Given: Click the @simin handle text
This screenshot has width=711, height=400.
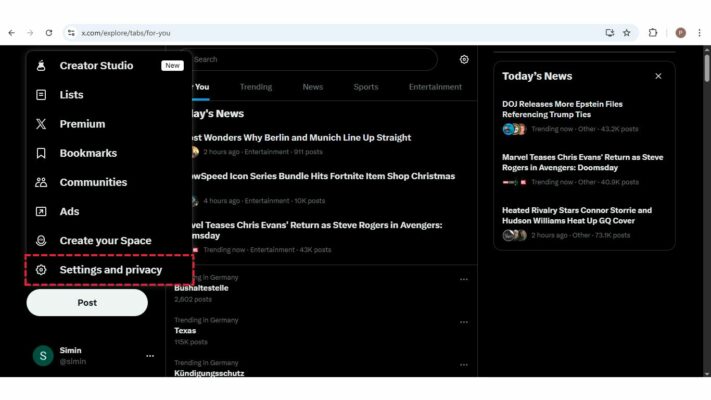Looking at the screenshot, I should tap(73, 361).
